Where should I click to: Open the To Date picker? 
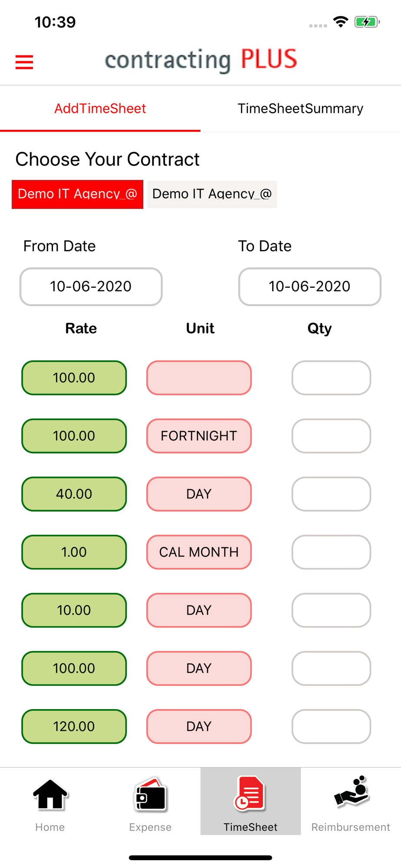tap(309, 286)
